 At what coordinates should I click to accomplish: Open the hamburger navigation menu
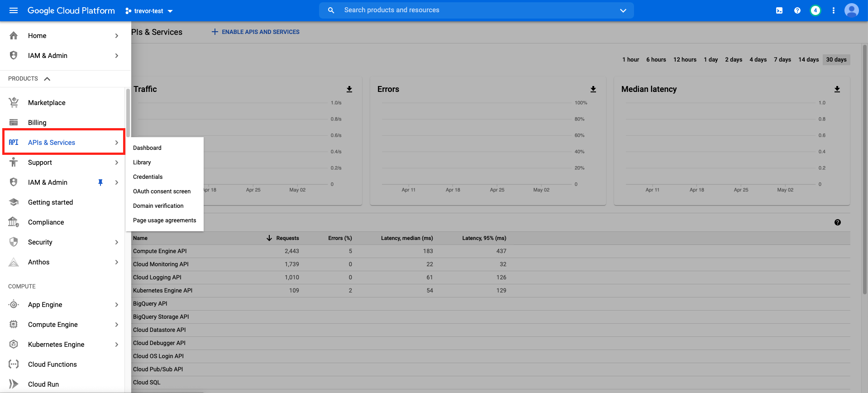[x=14, y=10]
